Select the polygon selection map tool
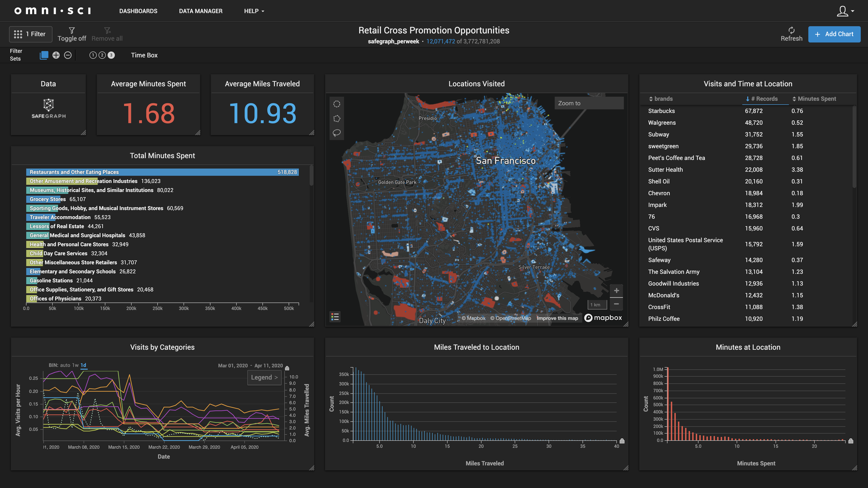 (x=337, y=119)
